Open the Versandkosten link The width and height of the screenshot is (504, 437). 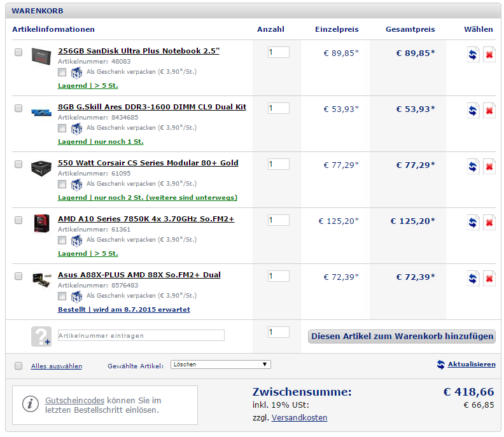pos(299,418)
